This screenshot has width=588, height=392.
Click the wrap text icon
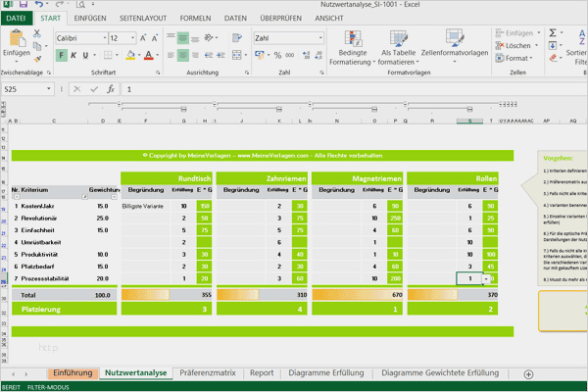(x=237, y=38)
